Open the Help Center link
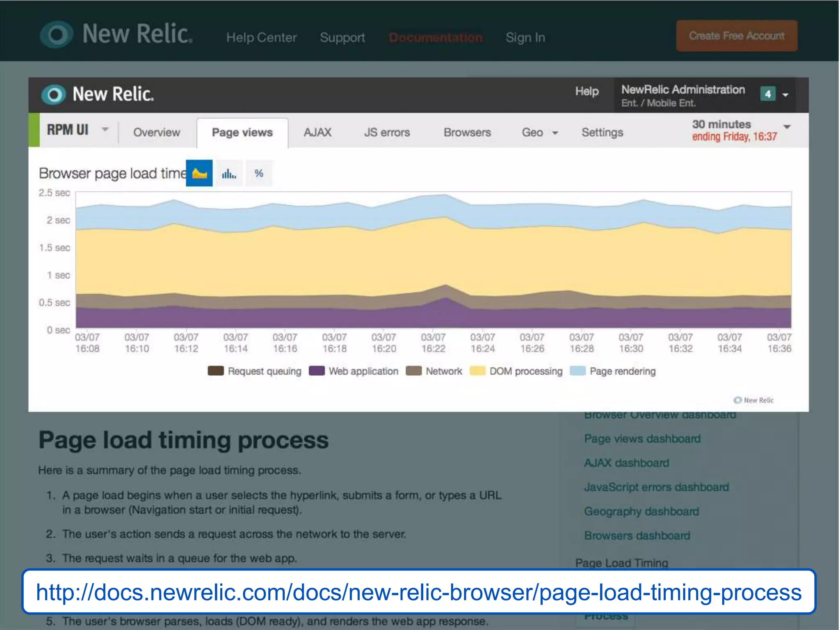This screenshot has height=630, width=840. pos(261,37)
